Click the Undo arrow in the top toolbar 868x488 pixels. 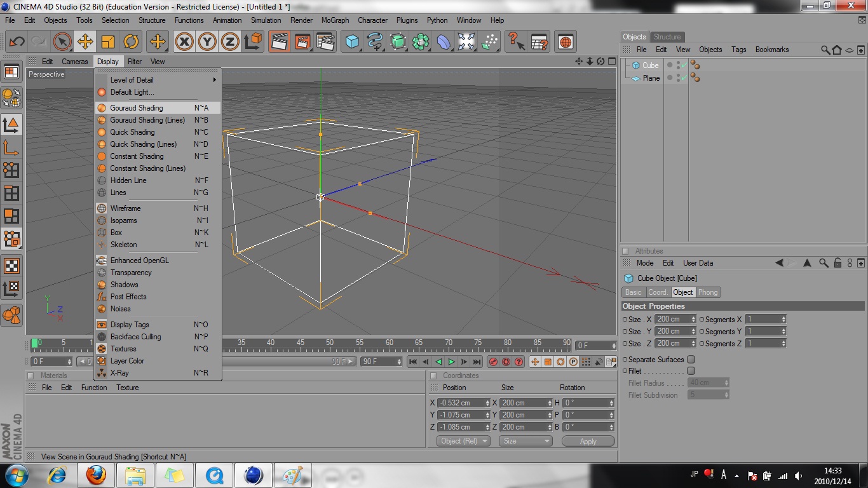17,42
